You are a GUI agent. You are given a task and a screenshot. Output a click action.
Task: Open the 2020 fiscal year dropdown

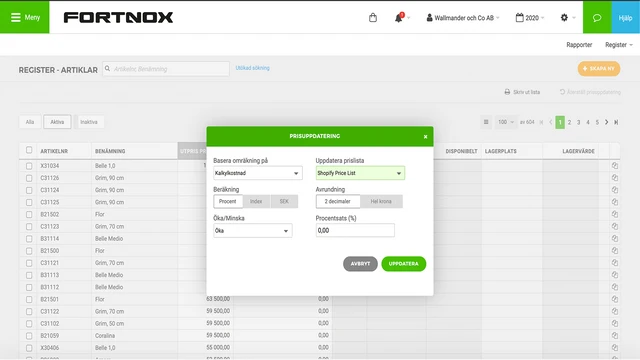[530, 18]
